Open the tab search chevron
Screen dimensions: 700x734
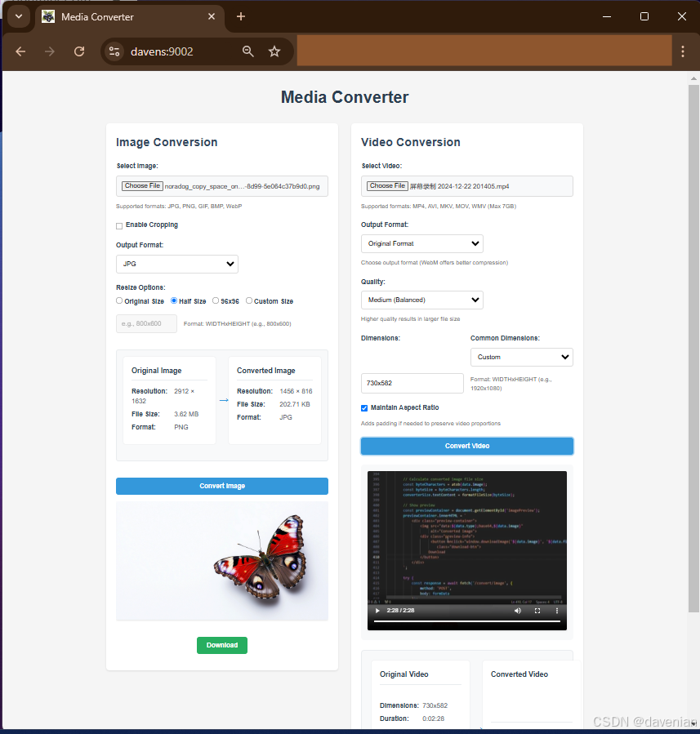tap(19, 17)
